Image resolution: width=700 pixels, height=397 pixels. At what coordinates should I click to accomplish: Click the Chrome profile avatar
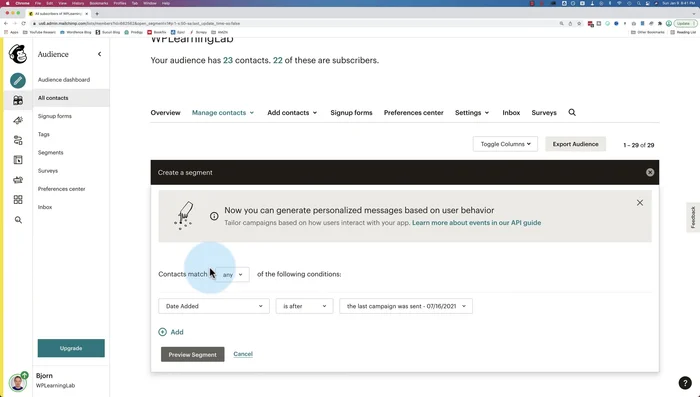point(668,23)
